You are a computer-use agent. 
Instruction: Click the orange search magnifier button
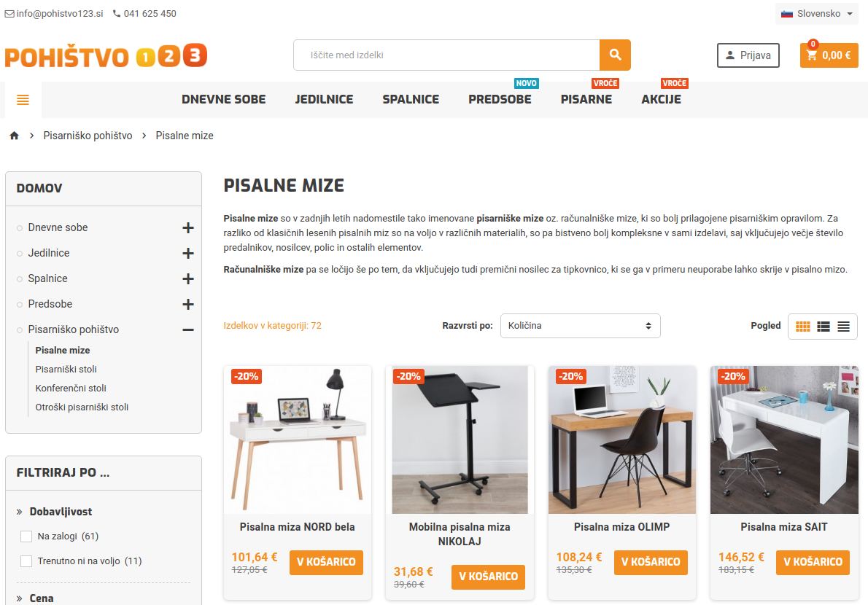(x=615, y=55)
